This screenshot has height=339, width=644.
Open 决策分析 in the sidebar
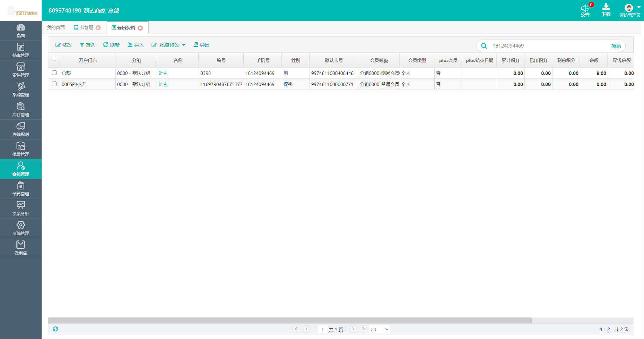pyautogui.click(x=21, y=209)
